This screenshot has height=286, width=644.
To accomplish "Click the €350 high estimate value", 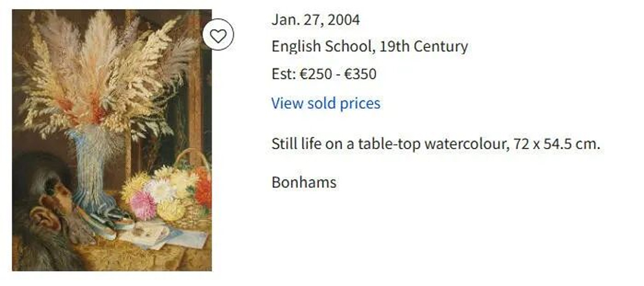I will tap(360, 74).
